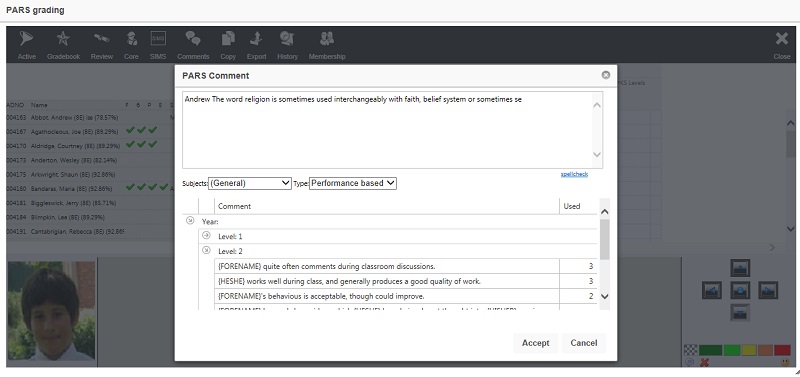Dismiss the PARS Comment dialog with X
This screenshot has height=378, width=800.
[x=606, y=75]
